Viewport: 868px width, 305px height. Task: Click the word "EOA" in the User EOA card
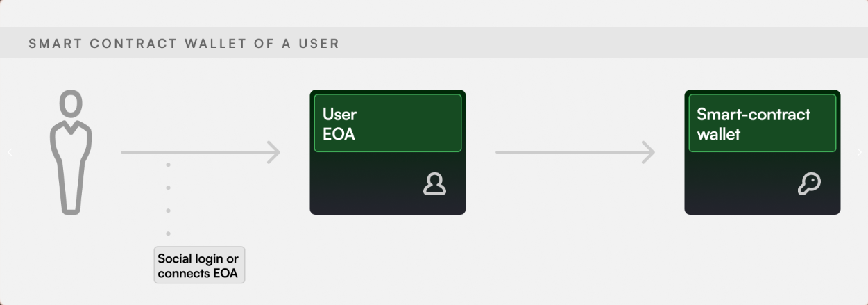pos(339,134)
